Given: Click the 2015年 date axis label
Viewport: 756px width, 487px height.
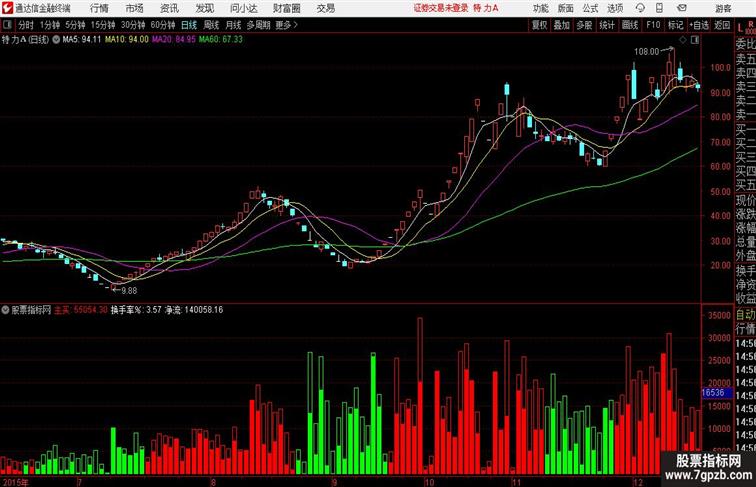Looking at the screenshot, I should [14, 482].
